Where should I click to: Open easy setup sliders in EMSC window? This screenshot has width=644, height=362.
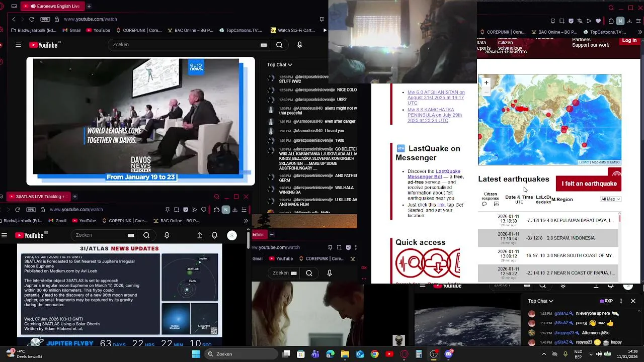coord(638,21)
